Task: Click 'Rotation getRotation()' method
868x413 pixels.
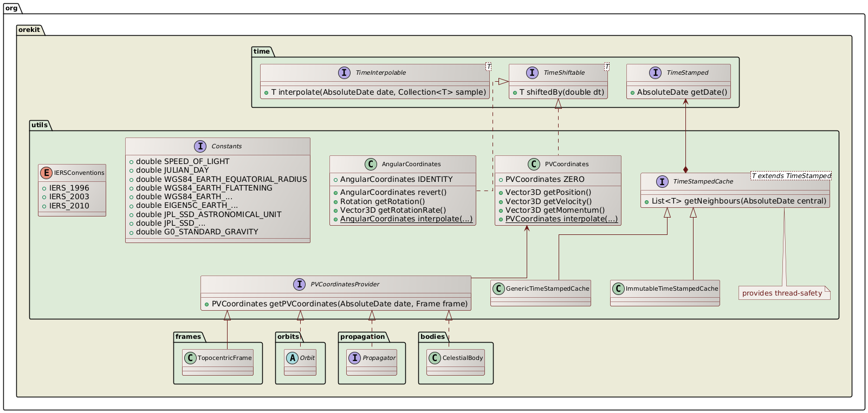Action: coord(383,201)
